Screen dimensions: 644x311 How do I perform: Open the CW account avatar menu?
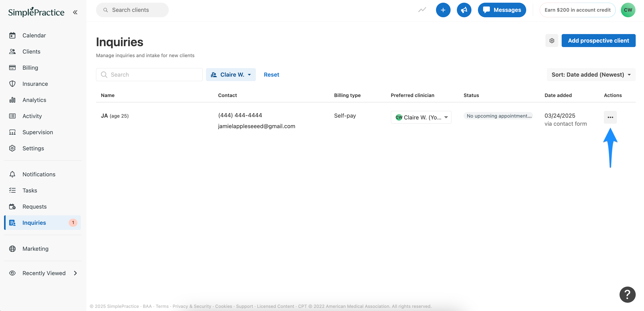628,10
